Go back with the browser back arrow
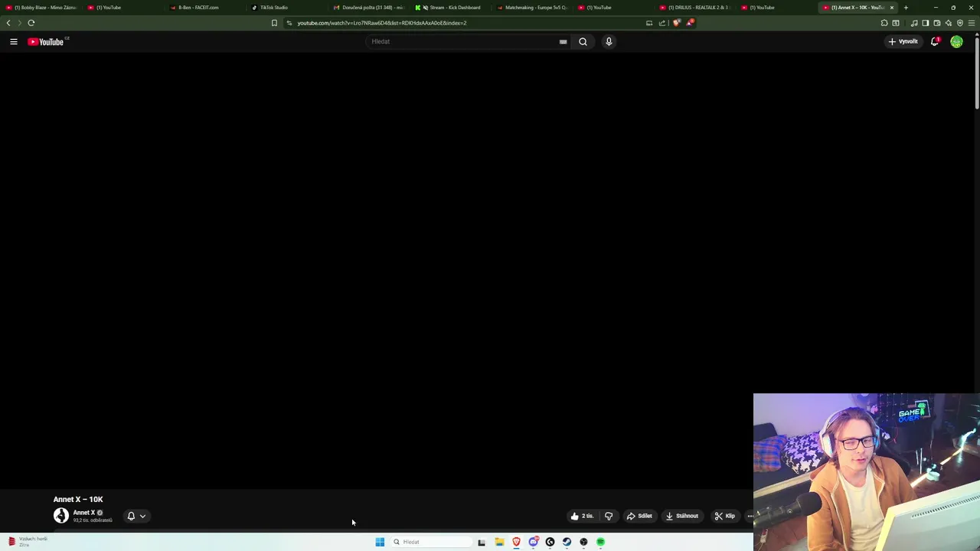The width and height of the screenshot is (980, 551). click(8, 23)
